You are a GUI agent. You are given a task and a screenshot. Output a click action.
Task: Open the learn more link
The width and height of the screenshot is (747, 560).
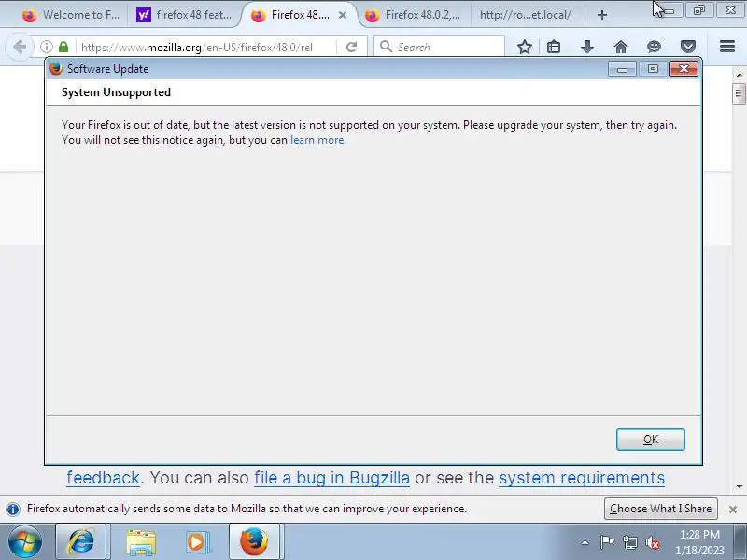[317, 140]
